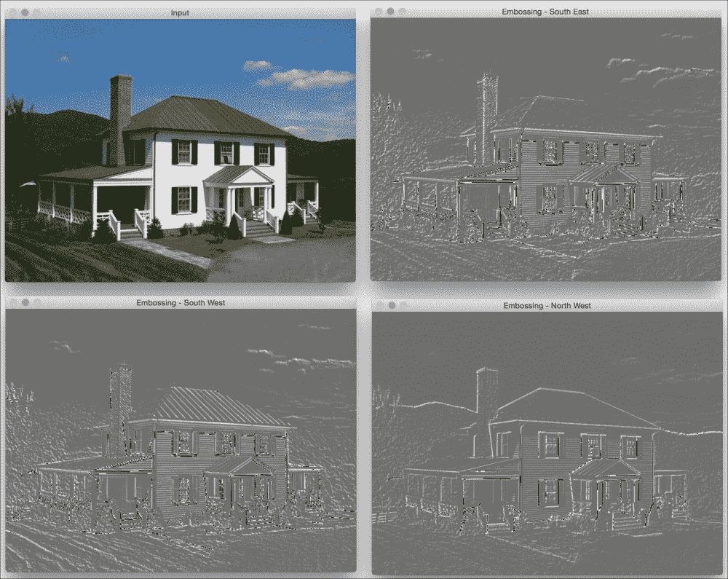This screenshot has width=728, height=579.
Task: Close the Embossing - North West window
Action: click(x=380, y=305)
